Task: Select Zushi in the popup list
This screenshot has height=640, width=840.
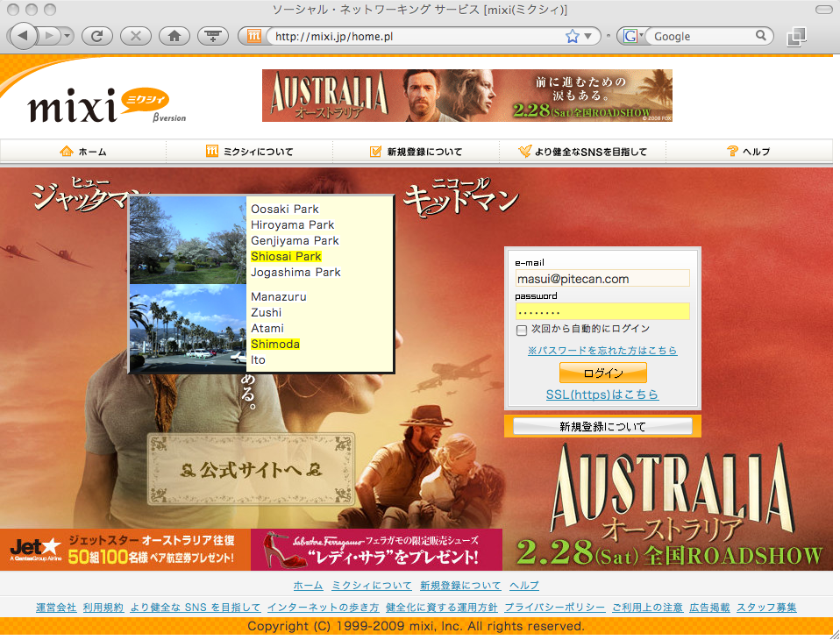Action: pyautogui.click(x=267, y=312)
